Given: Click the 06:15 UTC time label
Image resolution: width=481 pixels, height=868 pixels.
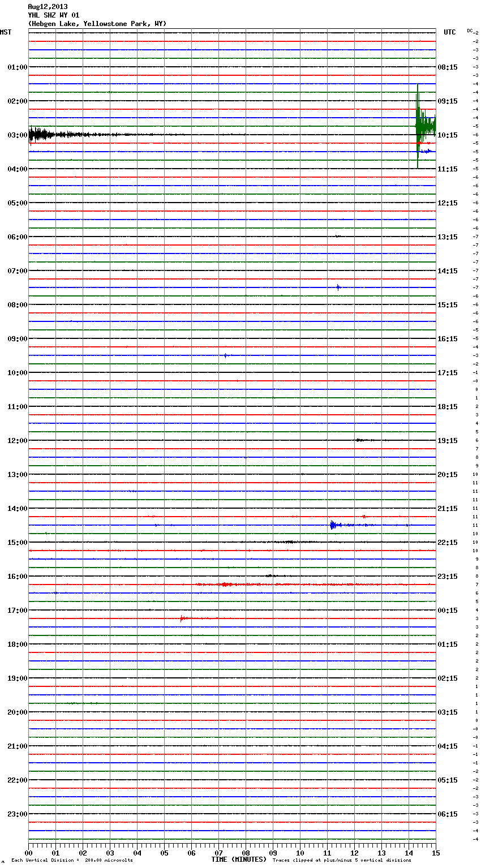Looking at the screenshot, I should click(448, 814).
